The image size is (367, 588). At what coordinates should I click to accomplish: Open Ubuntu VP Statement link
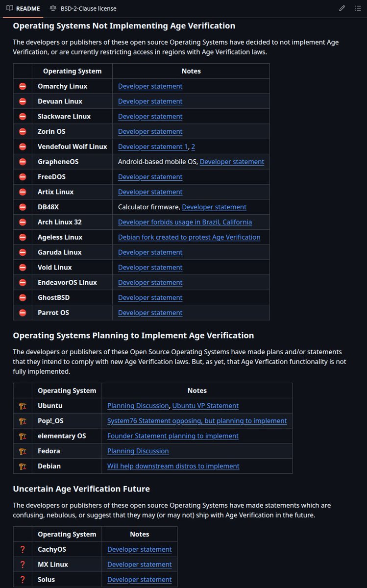[x=205, y=406]
